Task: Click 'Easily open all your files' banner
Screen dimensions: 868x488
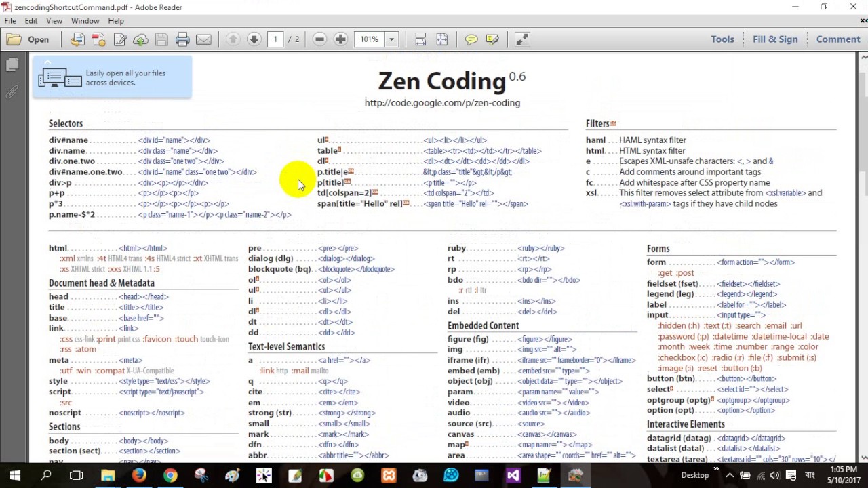Action: click(x=112, y=78)
